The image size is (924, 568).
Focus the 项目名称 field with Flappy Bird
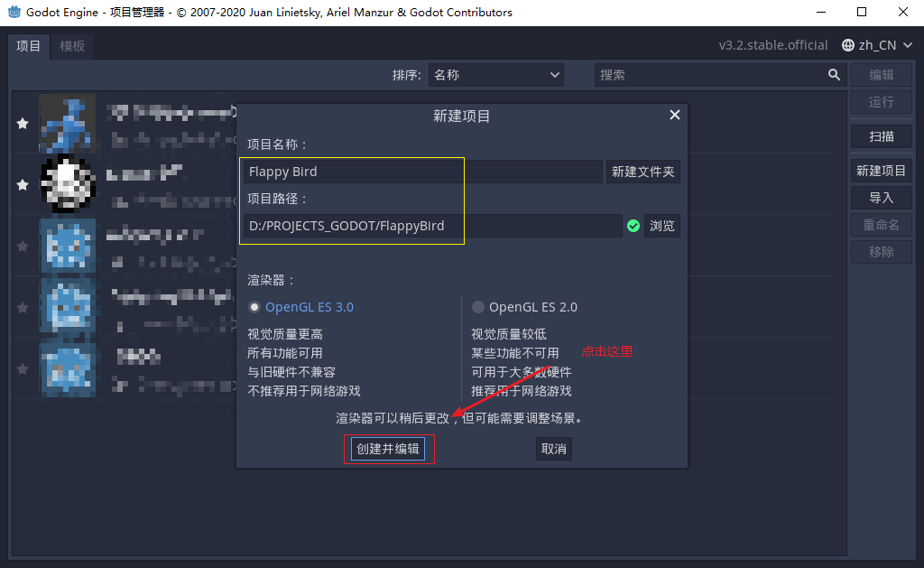pos(422,172)
